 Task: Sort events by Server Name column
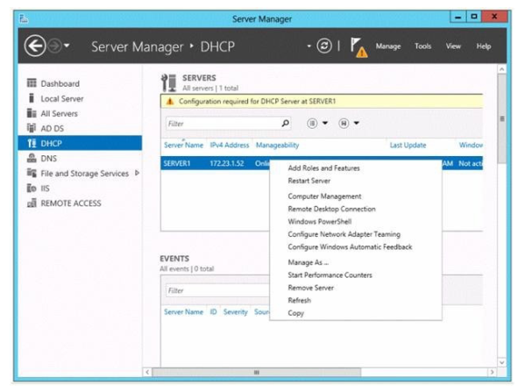[x=183, y=312]
